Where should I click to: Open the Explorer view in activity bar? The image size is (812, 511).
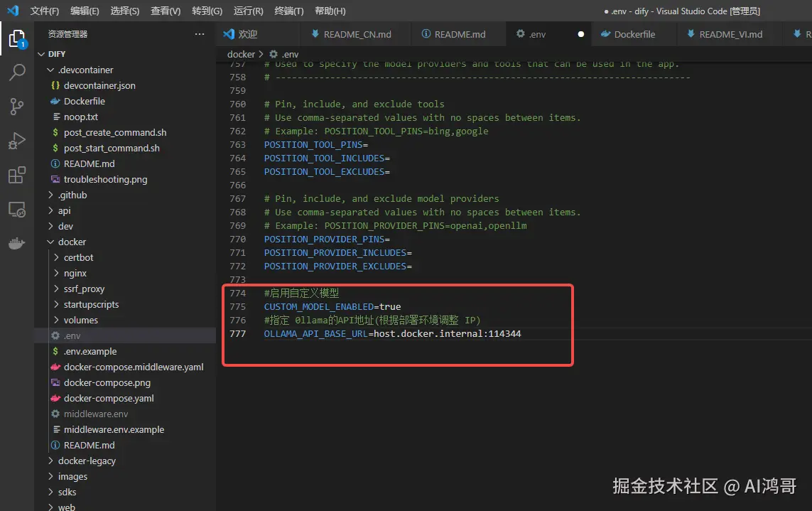pos(16,38)
